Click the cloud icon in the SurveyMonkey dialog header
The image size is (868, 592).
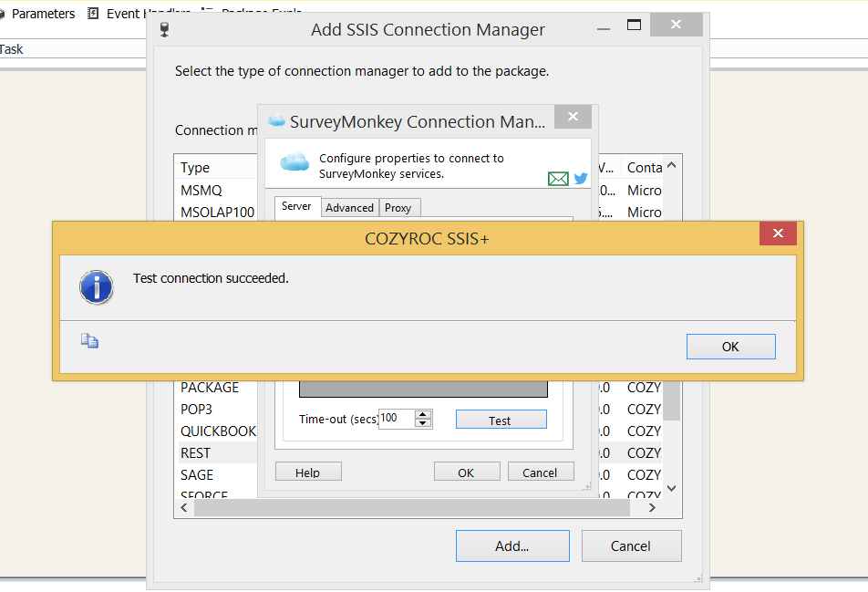pos(294,162)
